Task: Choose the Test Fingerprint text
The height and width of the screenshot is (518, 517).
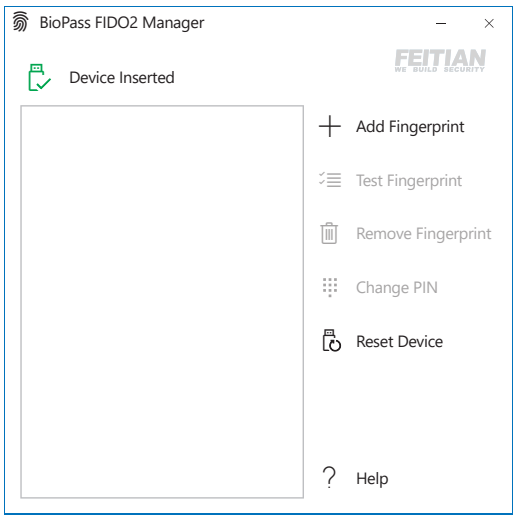Action: pos(409,181)
